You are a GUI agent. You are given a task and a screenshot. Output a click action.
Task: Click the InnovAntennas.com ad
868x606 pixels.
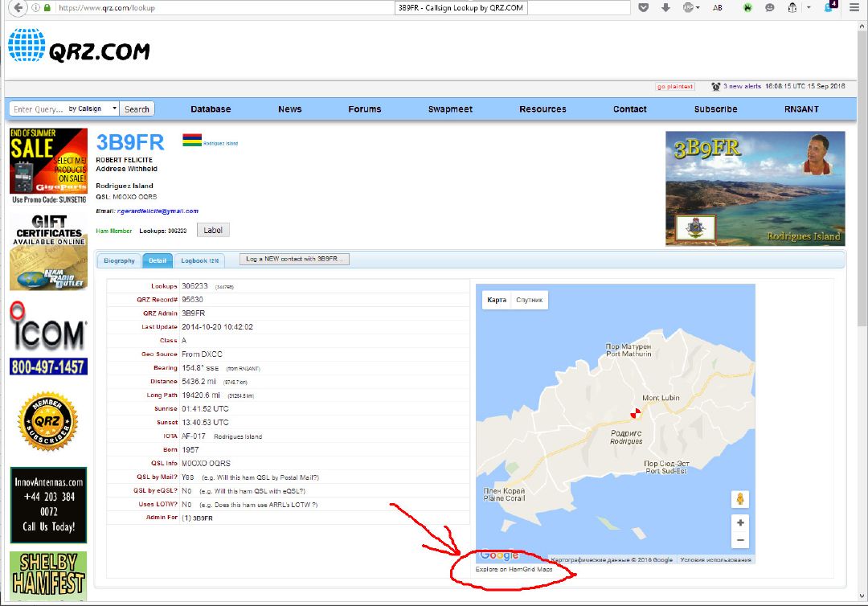(x=49, y=505)
